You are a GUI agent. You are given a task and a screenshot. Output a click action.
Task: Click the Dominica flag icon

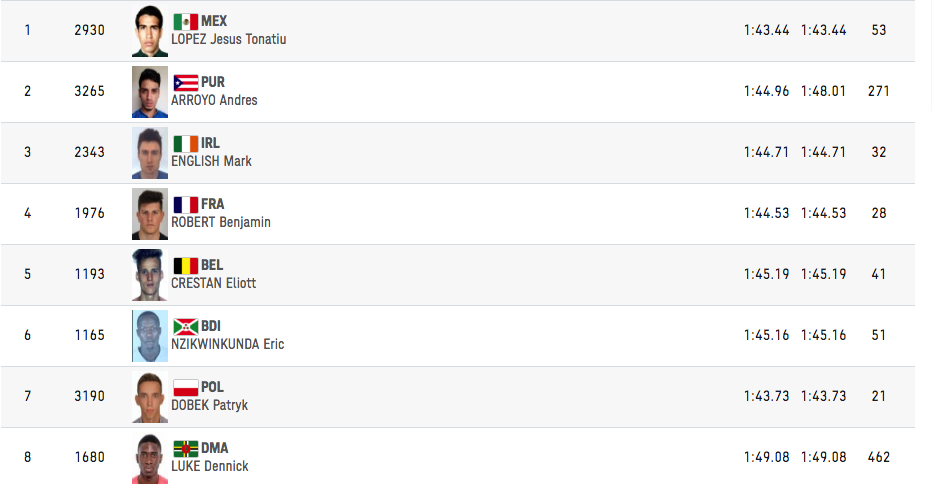(x=185, y=448)
